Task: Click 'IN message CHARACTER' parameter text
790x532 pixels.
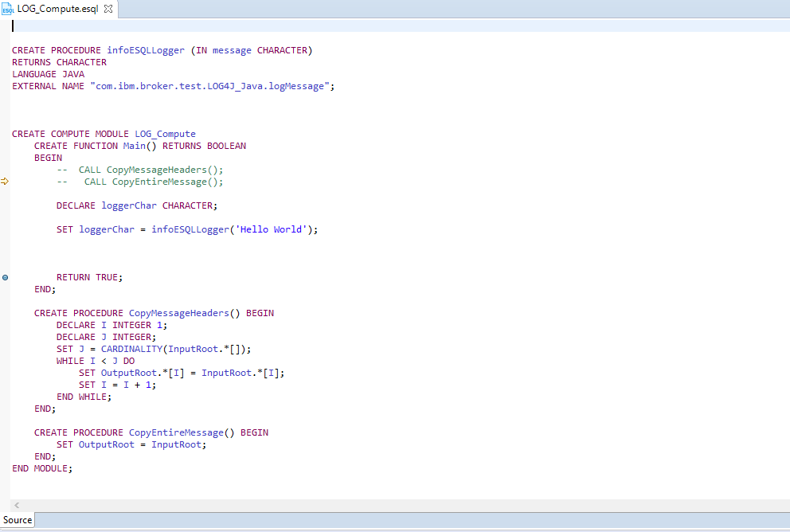Action: 252,50
